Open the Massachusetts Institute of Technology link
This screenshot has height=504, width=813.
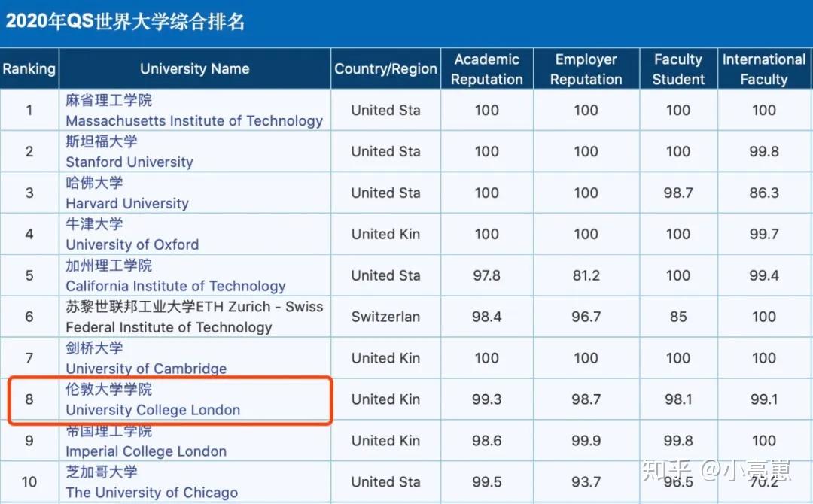[x=194, y=120]
